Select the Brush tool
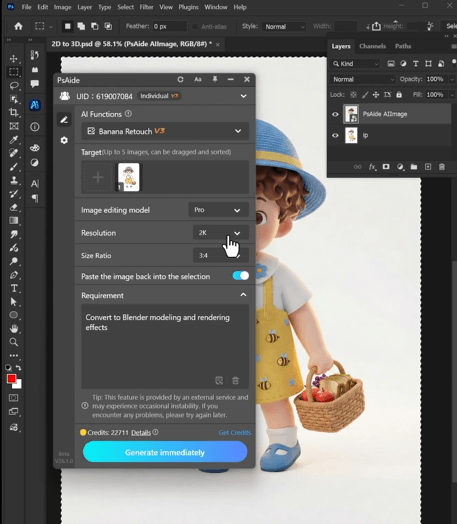This screenshot has height=524, width=457. pos(14,167)
